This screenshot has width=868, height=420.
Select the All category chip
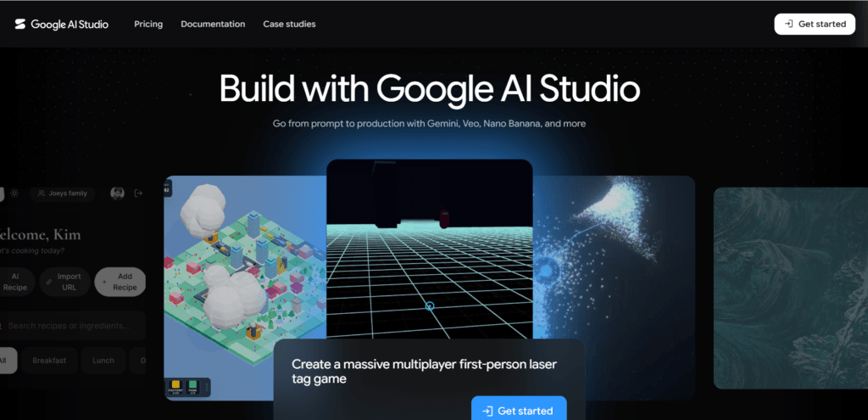[x=8, y=361]
